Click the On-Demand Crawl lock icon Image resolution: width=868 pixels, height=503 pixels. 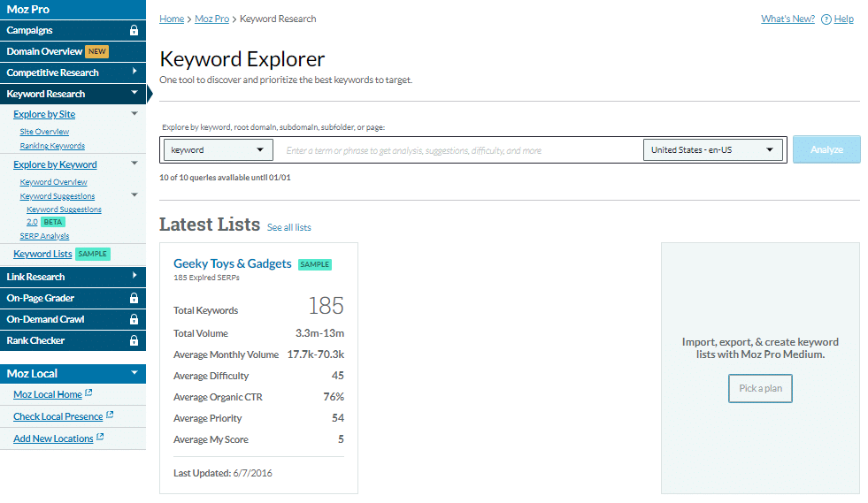134,319
